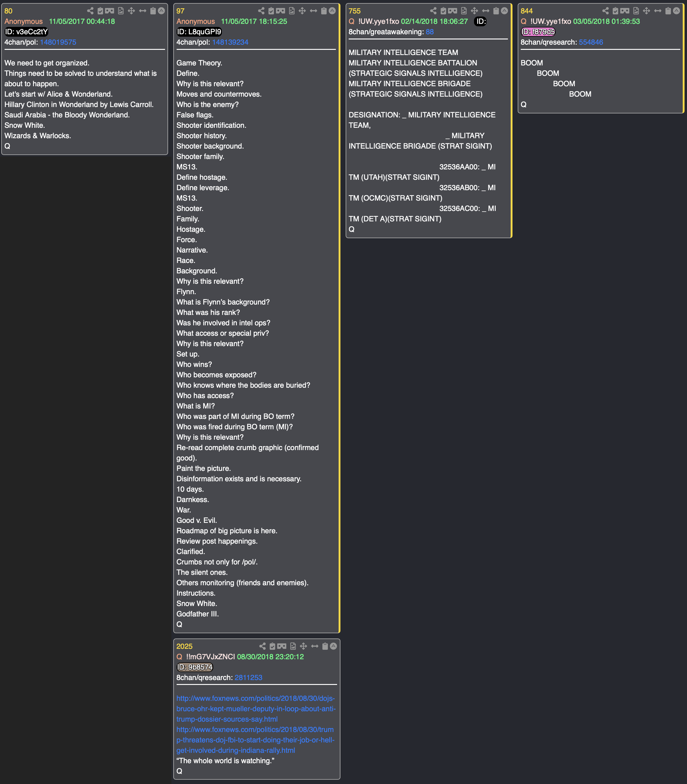Click the VR goggles icon on post 80
Viewport: 687px width, 784px height.
point(110,11)
